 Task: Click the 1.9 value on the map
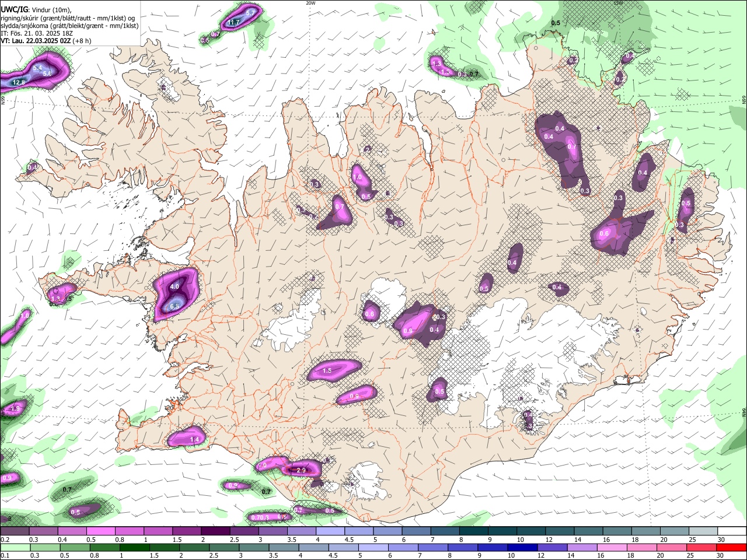(15, 409)
